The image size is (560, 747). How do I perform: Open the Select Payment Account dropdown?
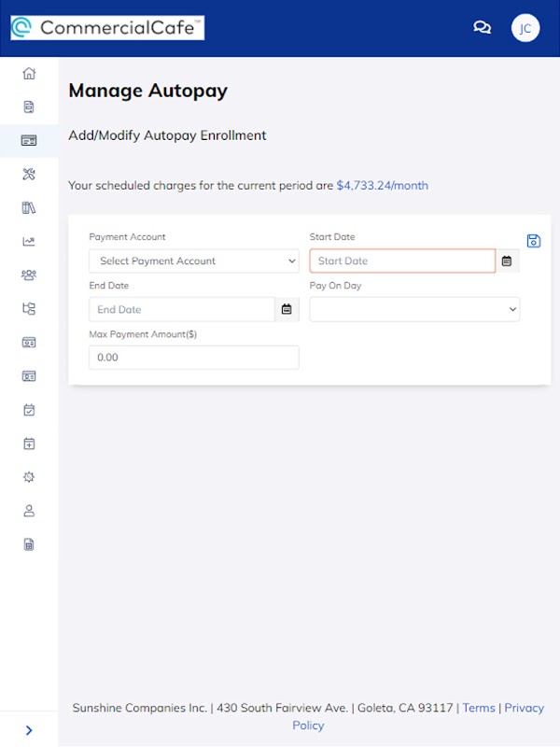tap(194, 261)
